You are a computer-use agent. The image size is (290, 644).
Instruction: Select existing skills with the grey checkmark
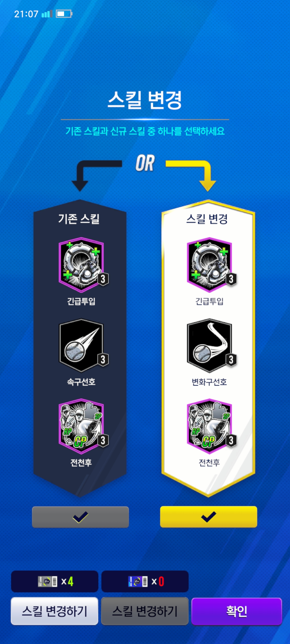80,517
